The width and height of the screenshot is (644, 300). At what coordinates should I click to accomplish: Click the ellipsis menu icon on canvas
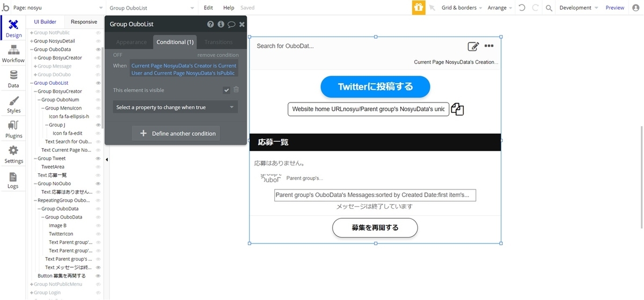pos(489,46)
